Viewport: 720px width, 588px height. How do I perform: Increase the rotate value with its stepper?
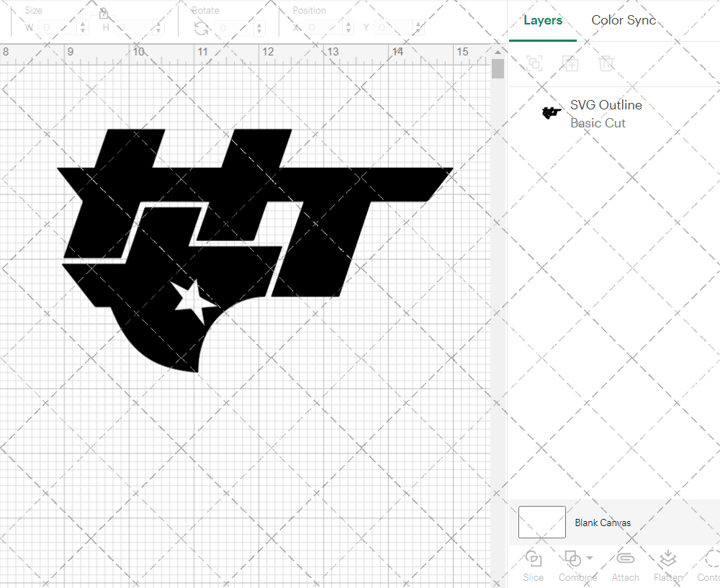pos(259,24)
